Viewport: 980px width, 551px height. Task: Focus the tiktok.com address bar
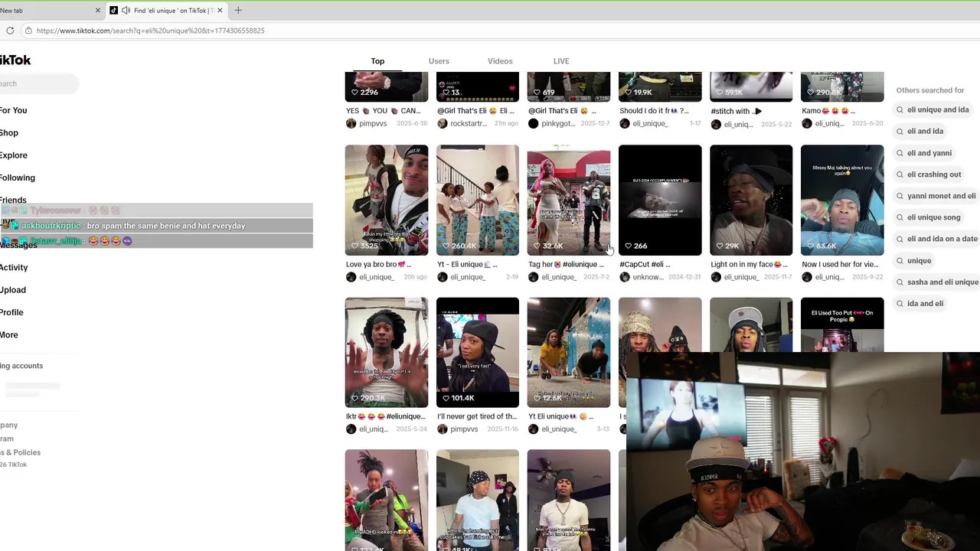[x=150, y=31]
